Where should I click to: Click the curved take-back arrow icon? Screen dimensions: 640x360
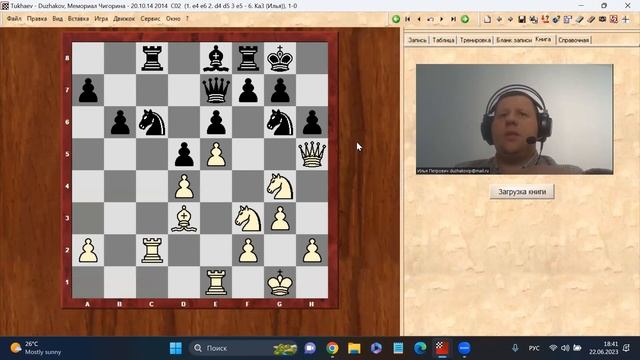[x=430, y=19]
